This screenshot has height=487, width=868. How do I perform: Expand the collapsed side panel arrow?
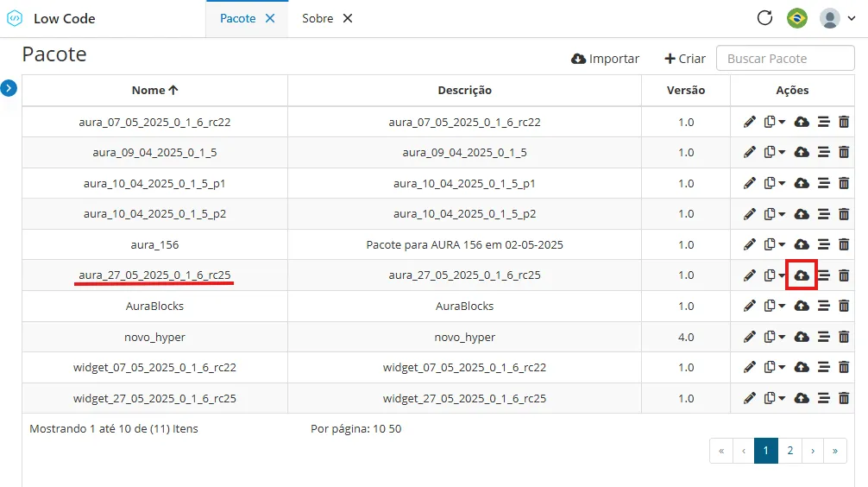[x=9, y=88]
